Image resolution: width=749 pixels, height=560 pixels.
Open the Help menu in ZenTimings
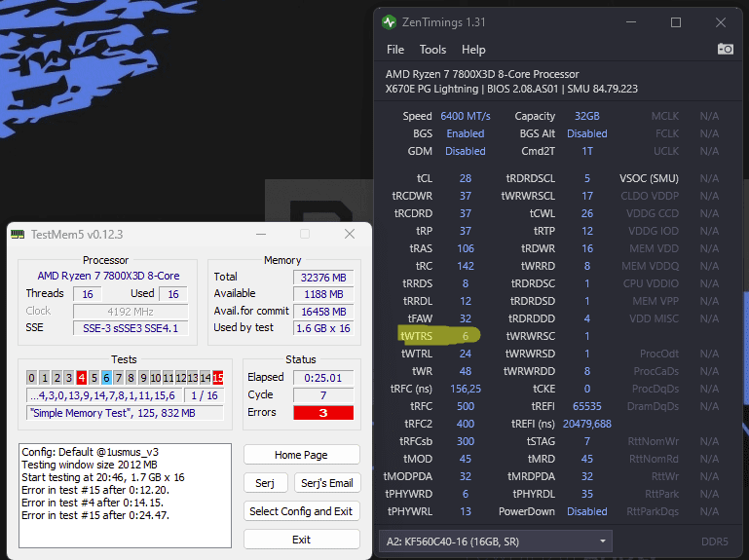click(x=473, y=50)
